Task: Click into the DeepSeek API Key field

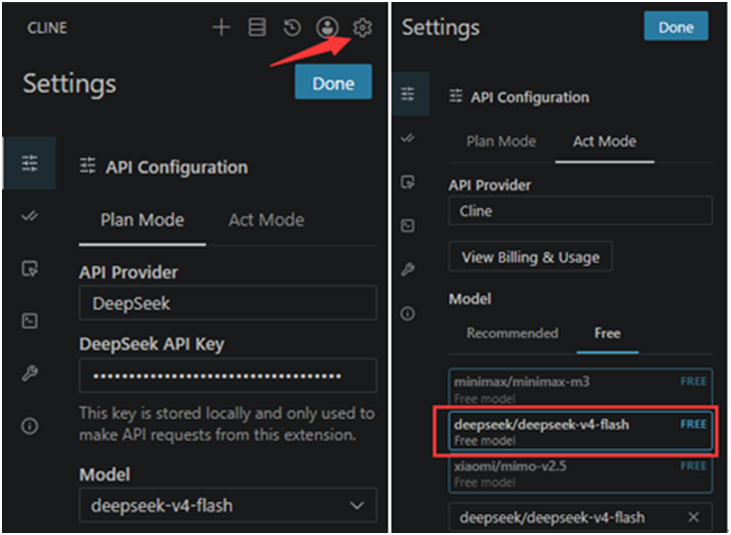Action: (x=228, y=376)
